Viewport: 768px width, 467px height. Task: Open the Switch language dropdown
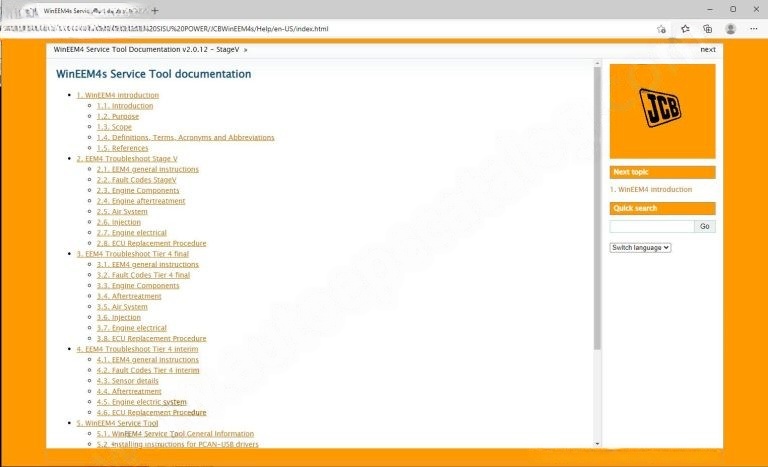coord(640,248)
